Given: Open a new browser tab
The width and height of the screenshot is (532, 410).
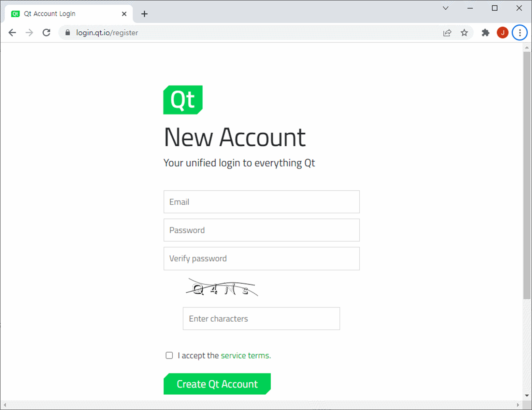Looking at the screenshot, I should (144, 14).
